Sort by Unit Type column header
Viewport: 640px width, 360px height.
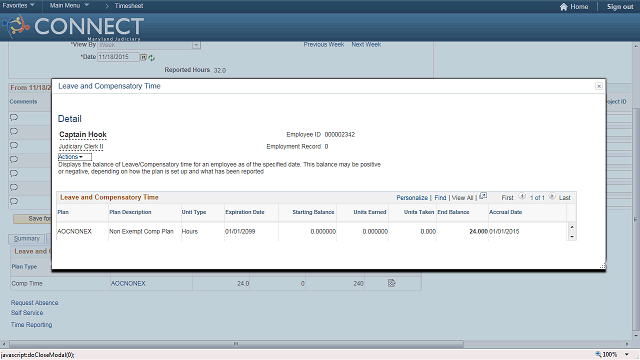[x=194, y=212]
